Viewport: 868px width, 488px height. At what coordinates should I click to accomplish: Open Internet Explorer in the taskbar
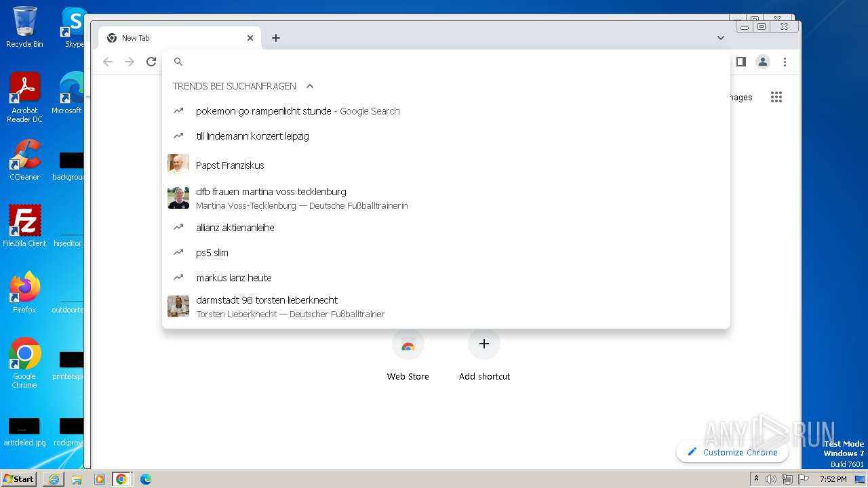pos(54,479)
